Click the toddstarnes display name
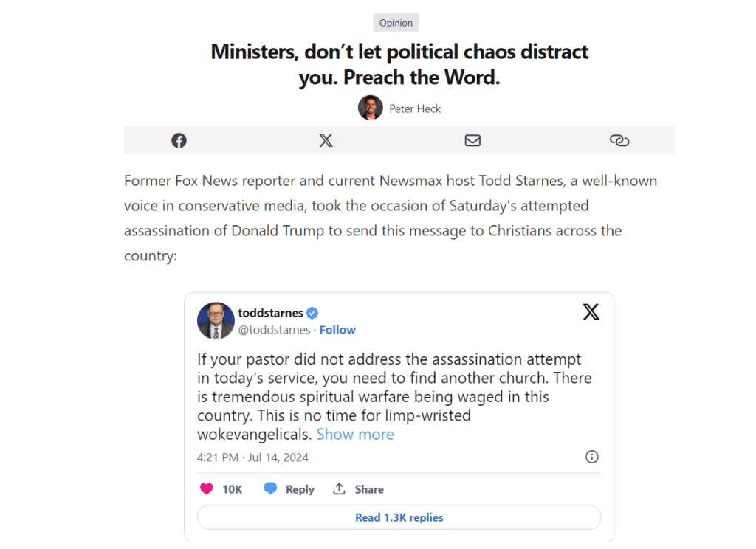The image size is (756, 549). 270,313
